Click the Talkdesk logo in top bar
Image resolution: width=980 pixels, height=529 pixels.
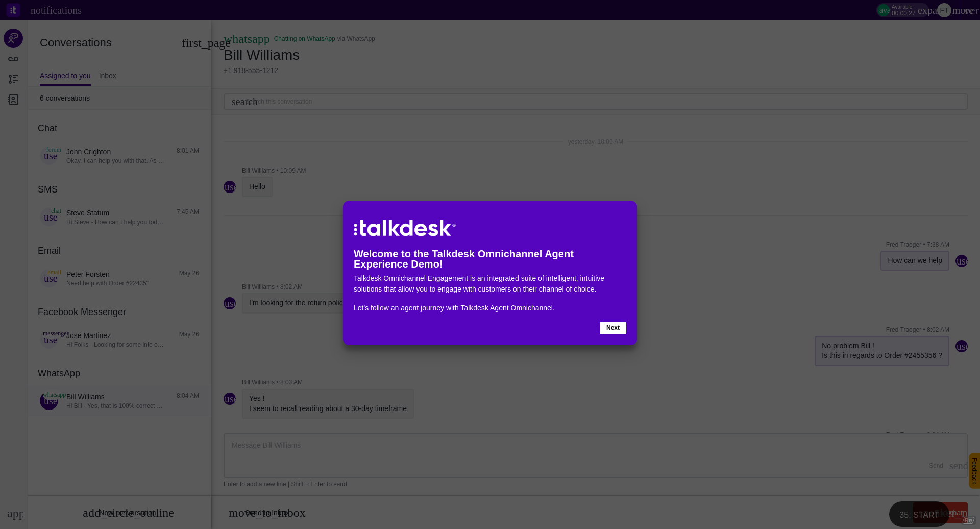13,10
